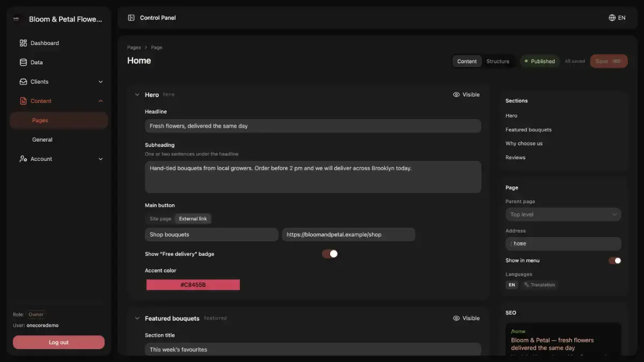Expand the Account menu chevron
Screen dimensions: 644x362
(100, 159)
